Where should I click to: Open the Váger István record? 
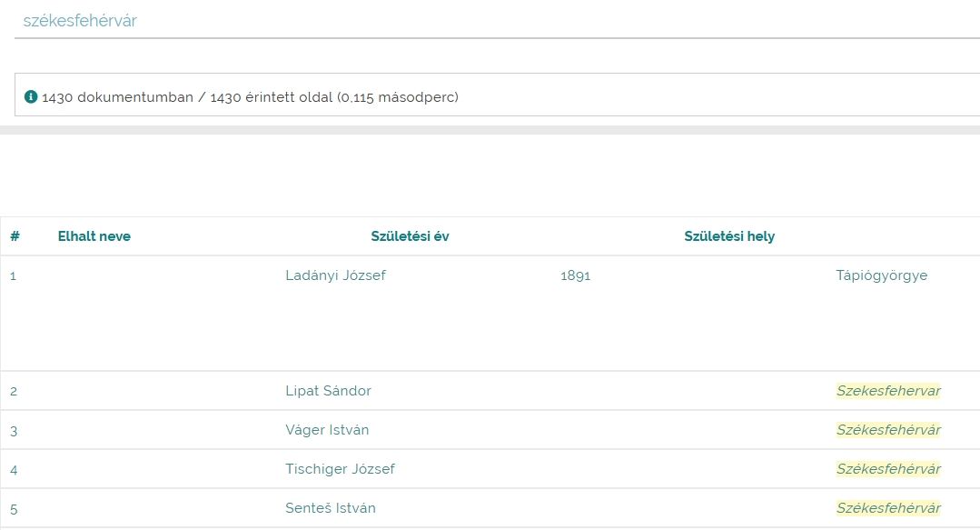tap(327, 430)
